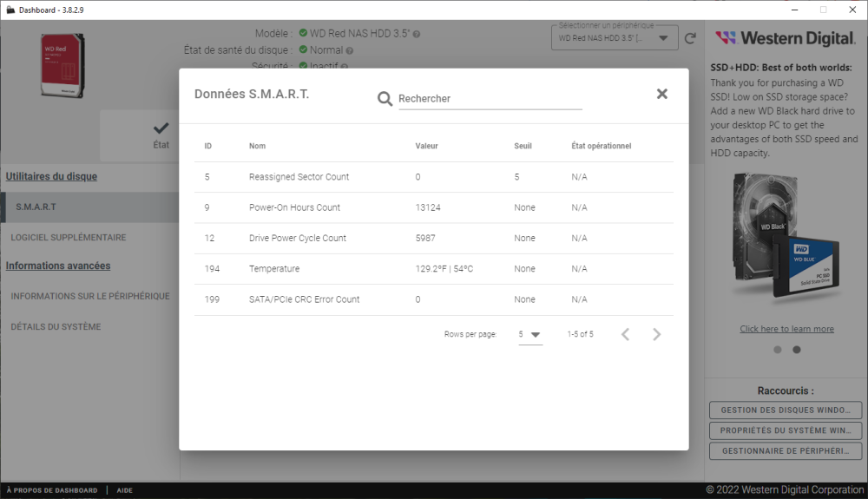The width and height of the screenshot is (868, 499).
Task: Select the Drive Power Cycle Count name
Action: coord(297,238)
